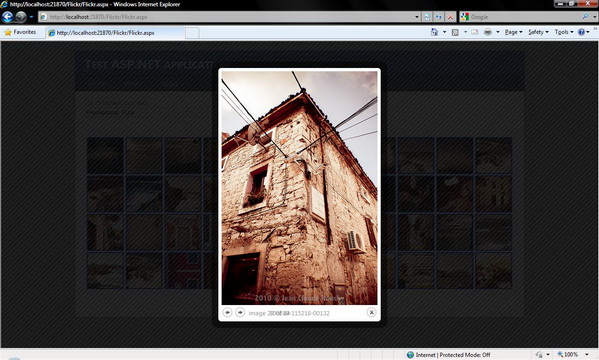Viewport: 599px width, 360px height.
Task: Click the Google search provider icon
Action: coord(465,17)
